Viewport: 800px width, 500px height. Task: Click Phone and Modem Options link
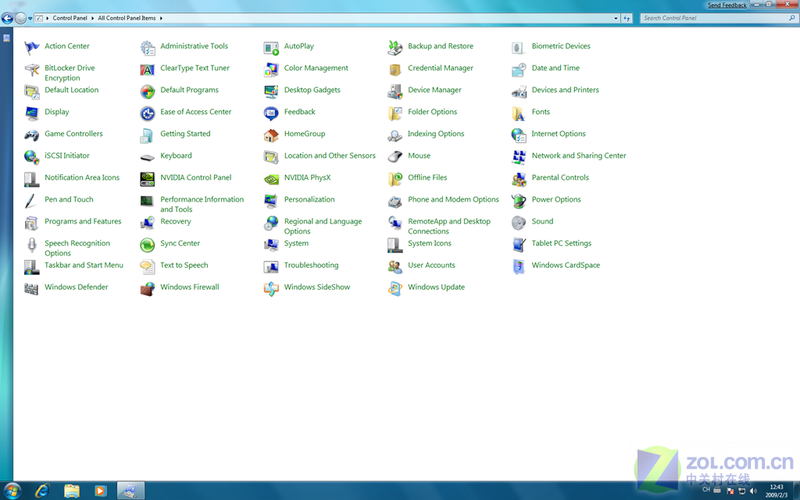tap(454, 199)
